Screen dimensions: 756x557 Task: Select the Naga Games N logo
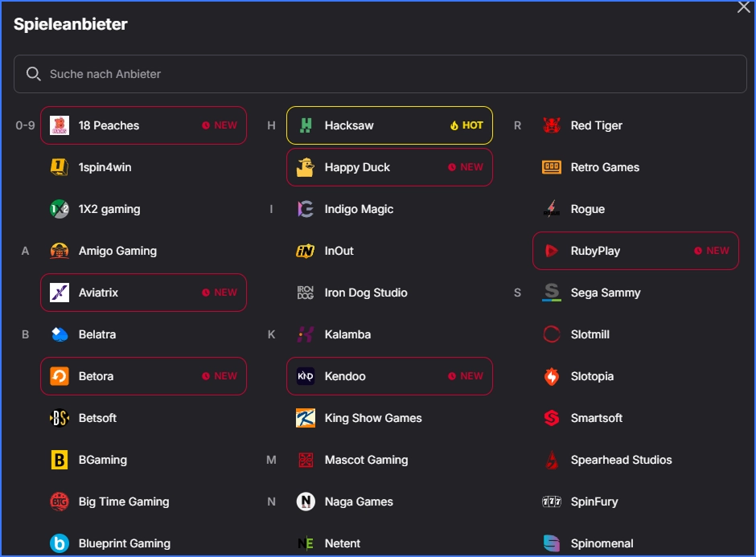click(x=306, y=502)
